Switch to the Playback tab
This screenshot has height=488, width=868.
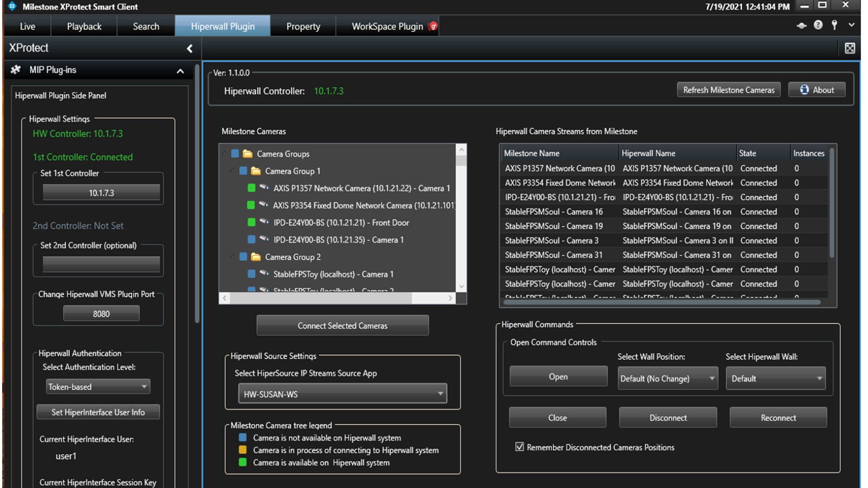84,26
